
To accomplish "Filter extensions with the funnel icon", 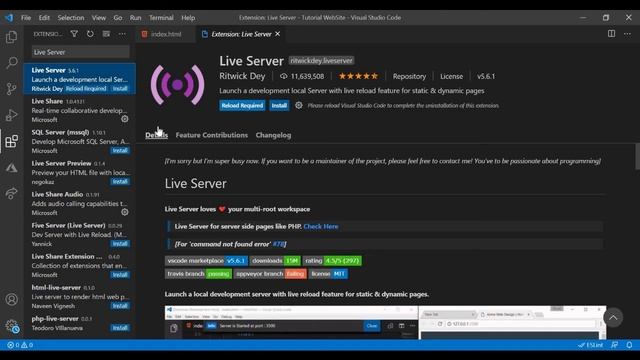I will point(74,34).
